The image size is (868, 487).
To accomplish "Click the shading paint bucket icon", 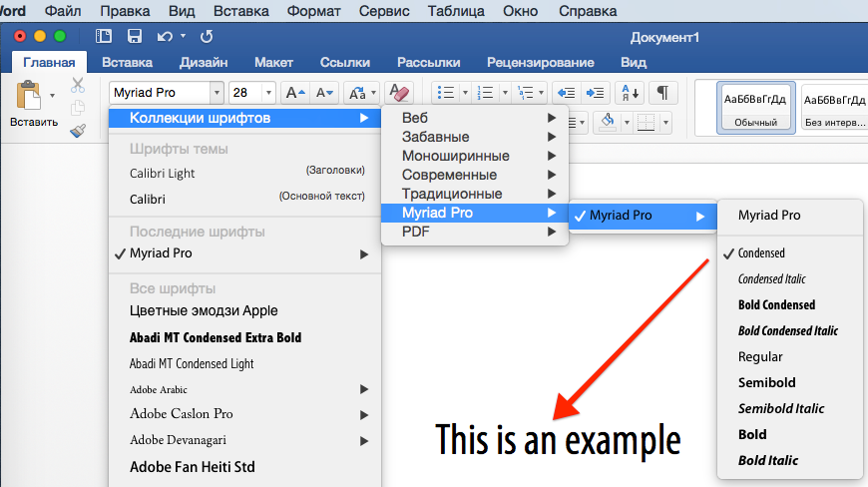I will (x=608, y=122).
